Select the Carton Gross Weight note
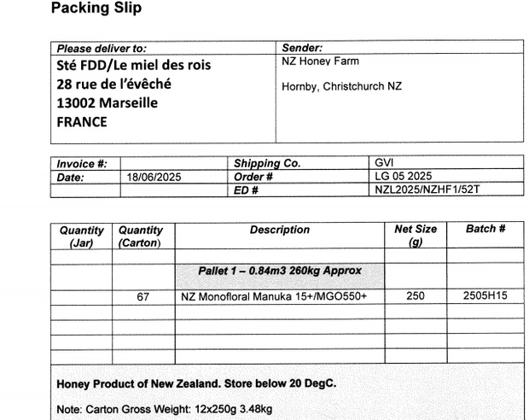This screenshot has height=420, width=529. point(165,409)
